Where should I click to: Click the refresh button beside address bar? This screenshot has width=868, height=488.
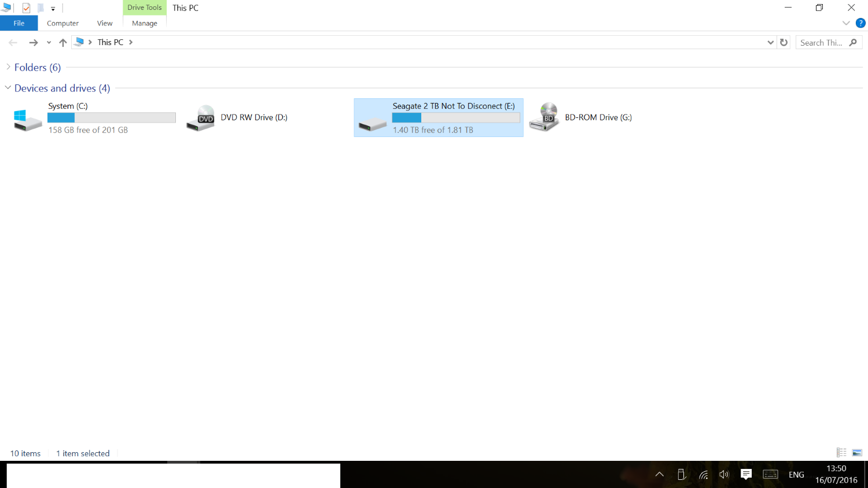pyautogui.click(x=784, y=42)
